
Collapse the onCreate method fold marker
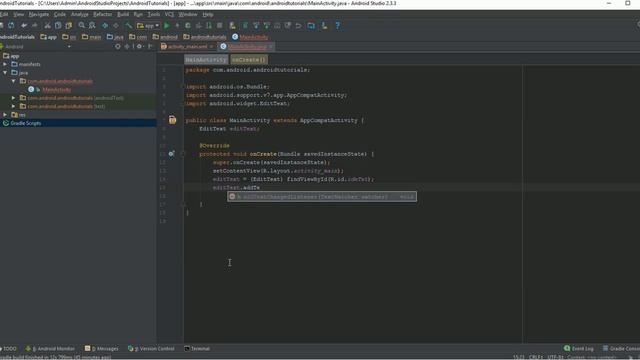tap(183, 154)
